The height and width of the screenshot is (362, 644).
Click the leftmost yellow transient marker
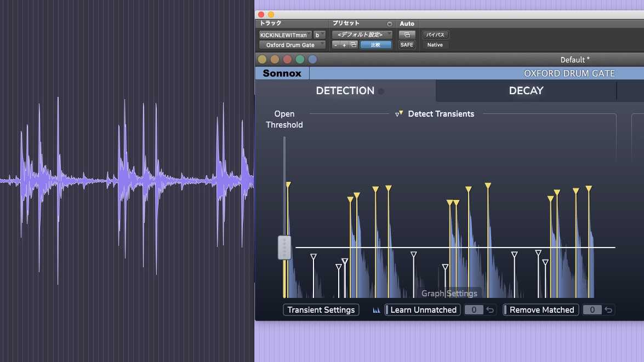[288, 185]
